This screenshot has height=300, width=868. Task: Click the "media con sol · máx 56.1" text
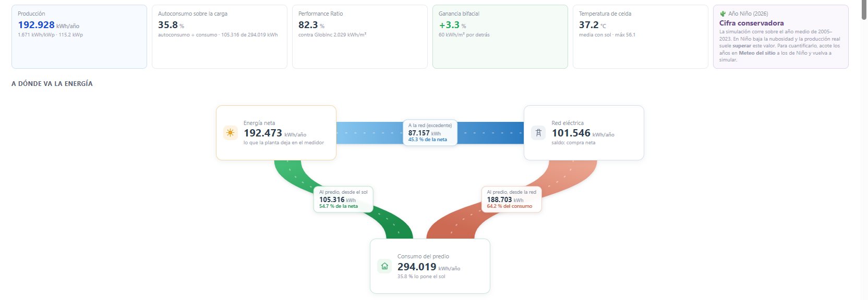click(x=607, y=35)
